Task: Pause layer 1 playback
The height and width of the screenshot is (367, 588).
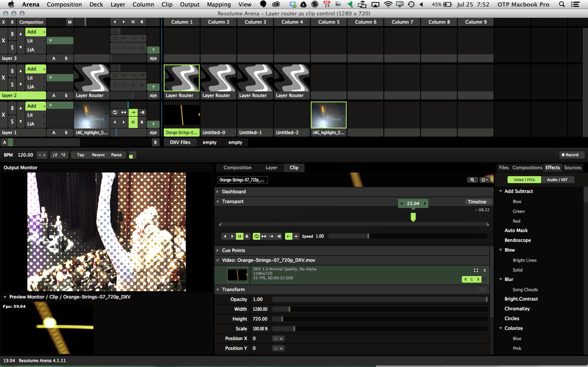Action: pos(133,122)
